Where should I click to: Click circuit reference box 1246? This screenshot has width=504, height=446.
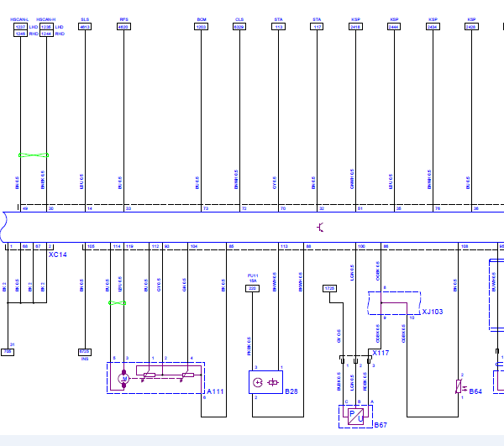20,34
